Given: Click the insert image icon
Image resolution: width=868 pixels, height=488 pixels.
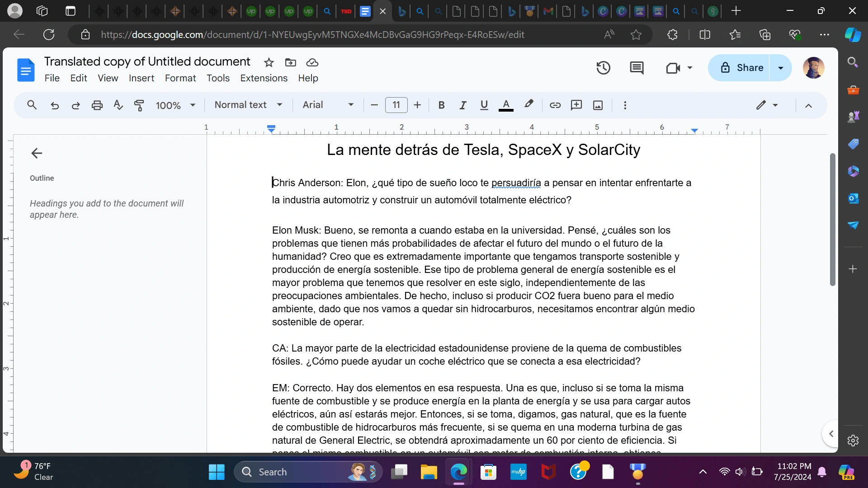Looking at the screenshot, I should tap(598, 105).
